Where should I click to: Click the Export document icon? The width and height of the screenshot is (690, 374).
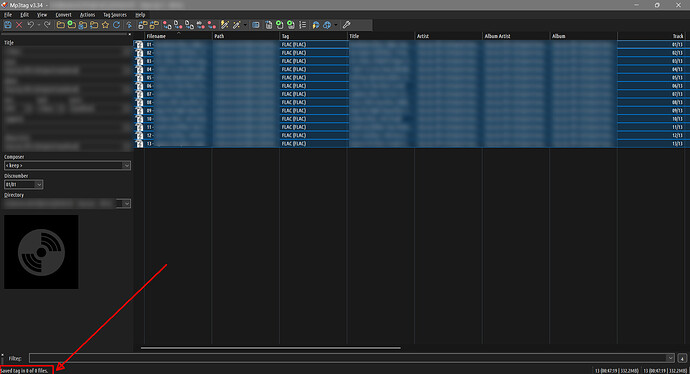click(268, 25)
